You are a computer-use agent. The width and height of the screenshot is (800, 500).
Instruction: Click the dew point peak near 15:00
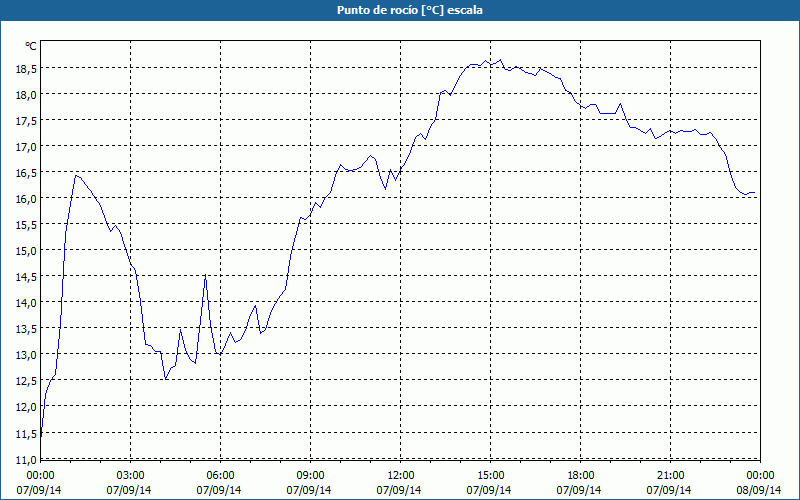pyautogui.click(x=500, y=60)
